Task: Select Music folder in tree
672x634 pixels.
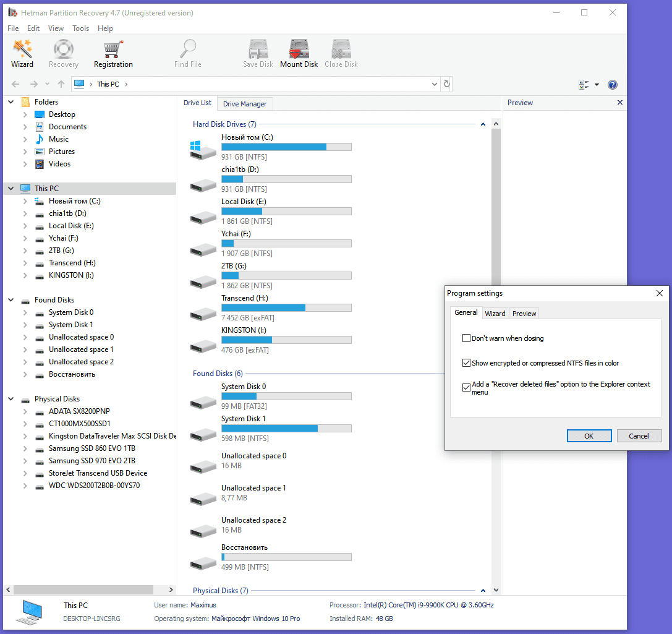Action: point(59,139)
